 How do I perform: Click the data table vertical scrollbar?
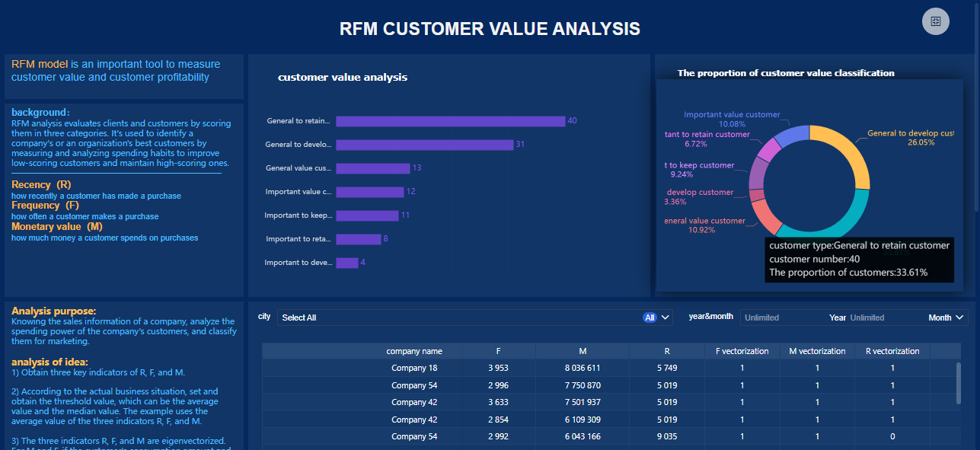tap(959, 382)
